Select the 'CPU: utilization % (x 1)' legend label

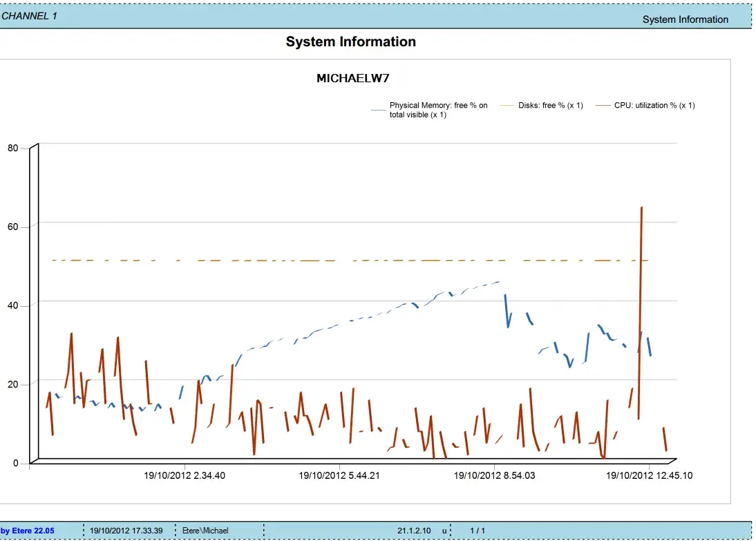(x=654, y=106)
